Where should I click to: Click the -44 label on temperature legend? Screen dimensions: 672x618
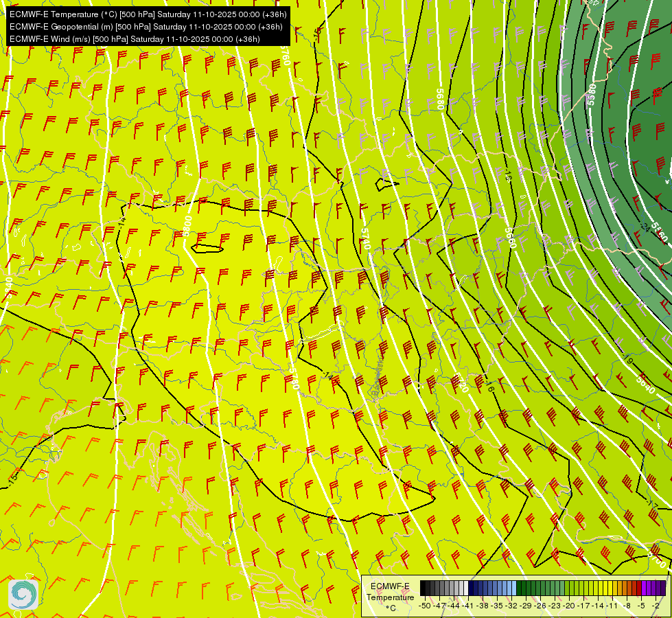click(x=454, y=606)
